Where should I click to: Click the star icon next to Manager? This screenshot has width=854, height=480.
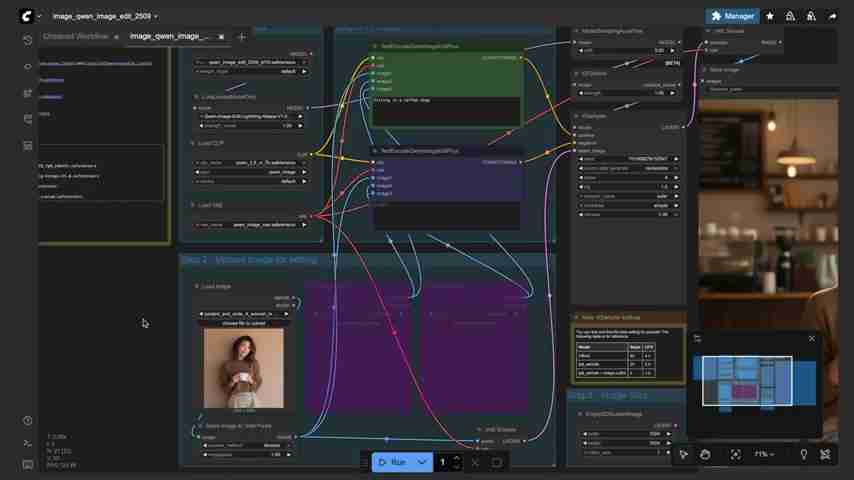coord(770,16)
